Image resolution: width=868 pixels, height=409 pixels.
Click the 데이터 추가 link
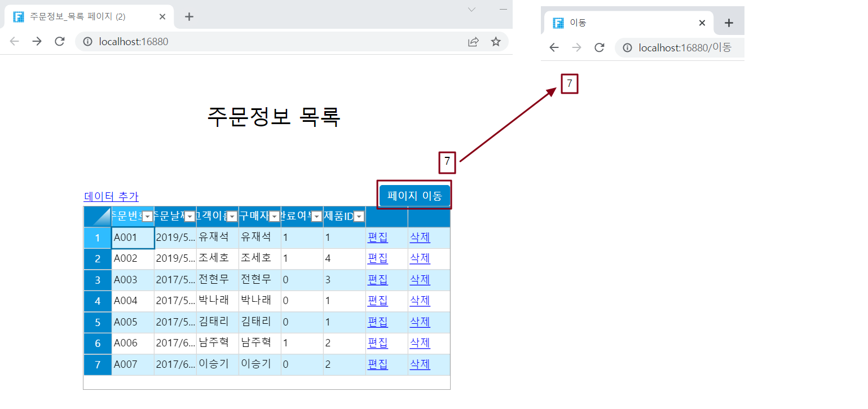click(111, 196)
